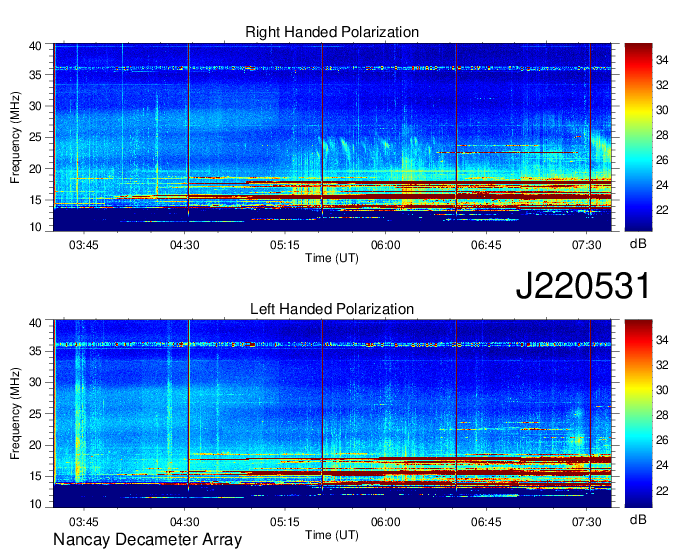Select the "J220531" observation label
The width and height of the screenshot is (680, 552).
pos(583,285)
